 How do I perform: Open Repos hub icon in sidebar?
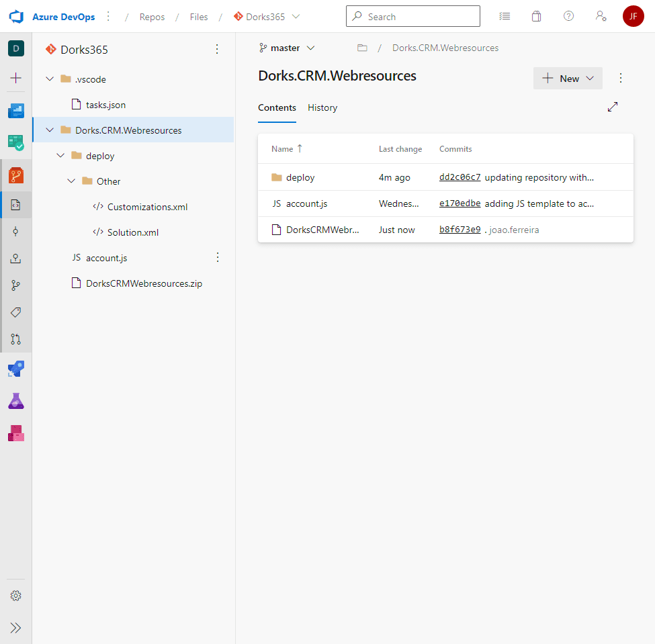click(x=16, y=175)
